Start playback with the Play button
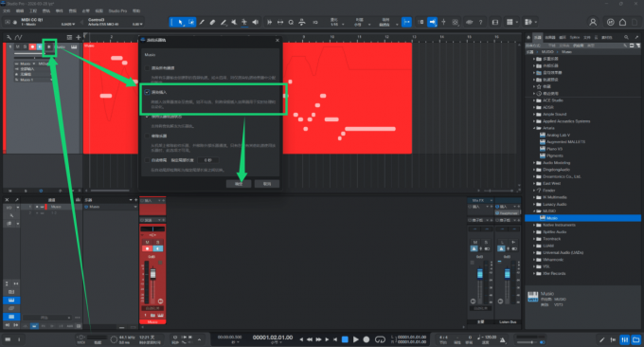 point(356,339)
